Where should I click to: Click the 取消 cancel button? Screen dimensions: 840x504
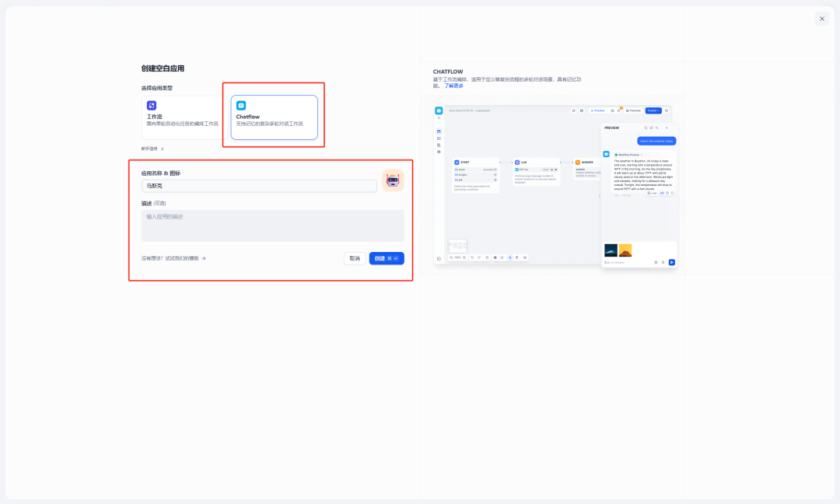355,258
